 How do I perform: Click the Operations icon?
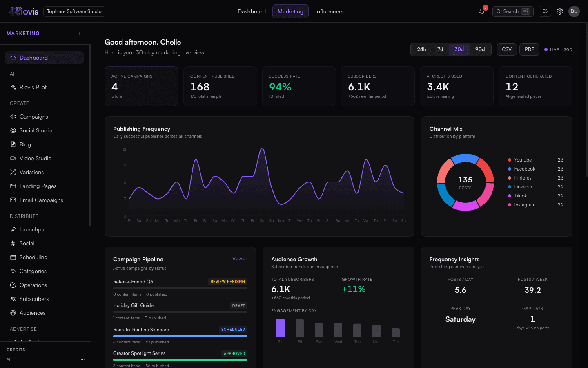[13, 285]
